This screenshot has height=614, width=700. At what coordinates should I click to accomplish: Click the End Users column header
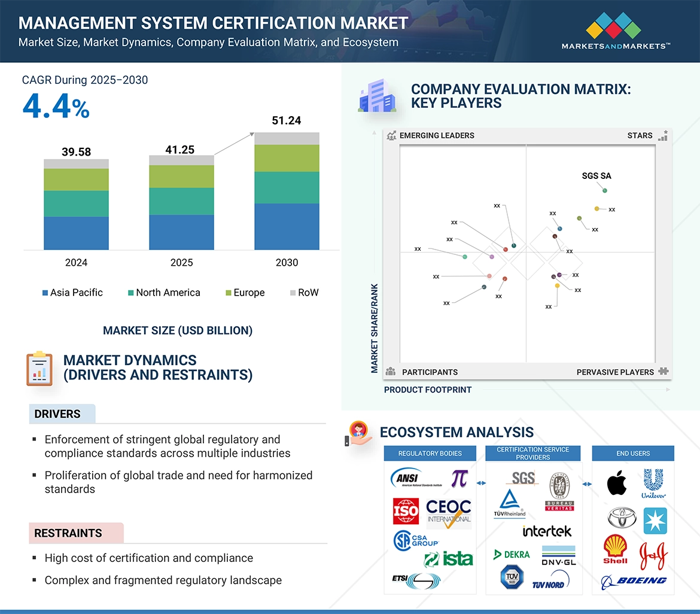click(633, 454)
